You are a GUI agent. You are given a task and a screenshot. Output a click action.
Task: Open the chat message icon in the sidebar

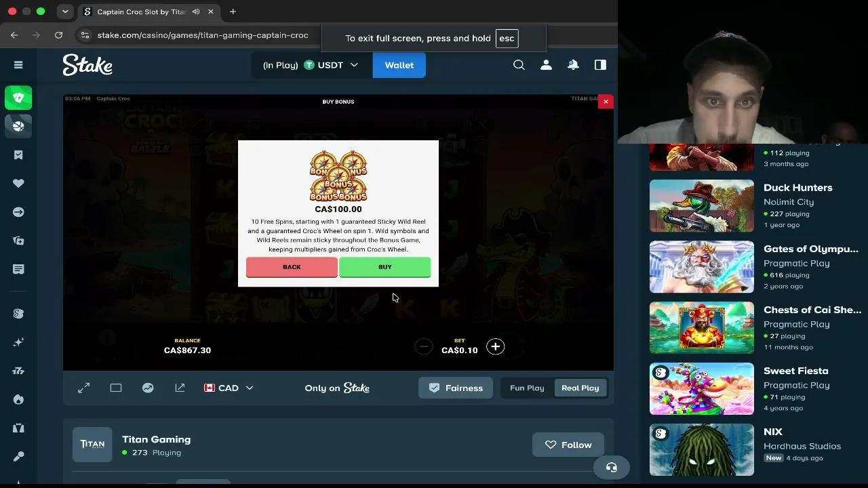[x=18, y=269]
